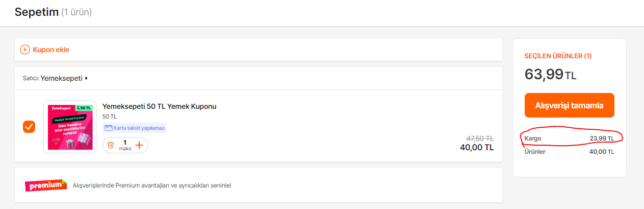The height and width of the screenshot is (209, 644).
Task: Click the Premium advantages banner text
Action: (x=152, y=185)
